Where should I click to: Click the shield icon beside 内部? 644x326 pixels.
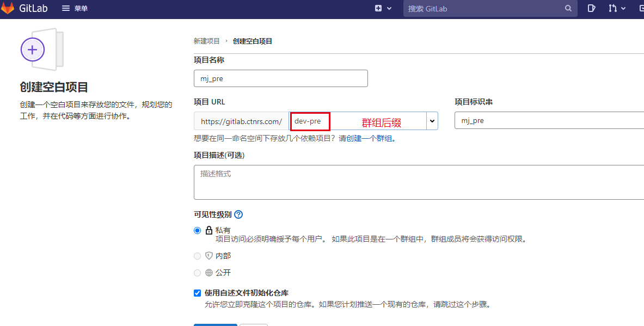[x=209, y=256]
